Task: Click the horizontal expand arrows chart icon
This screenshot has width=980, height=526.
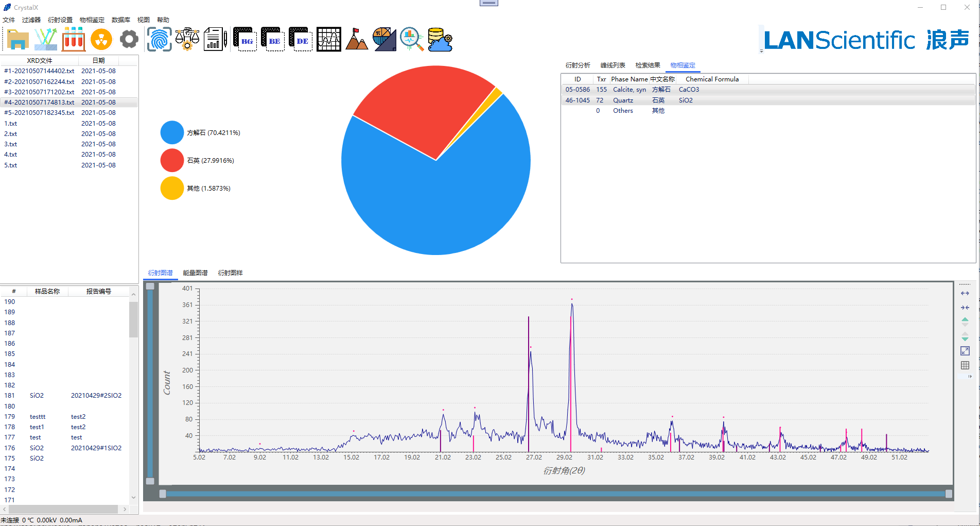Action: (x=965, y=293)
